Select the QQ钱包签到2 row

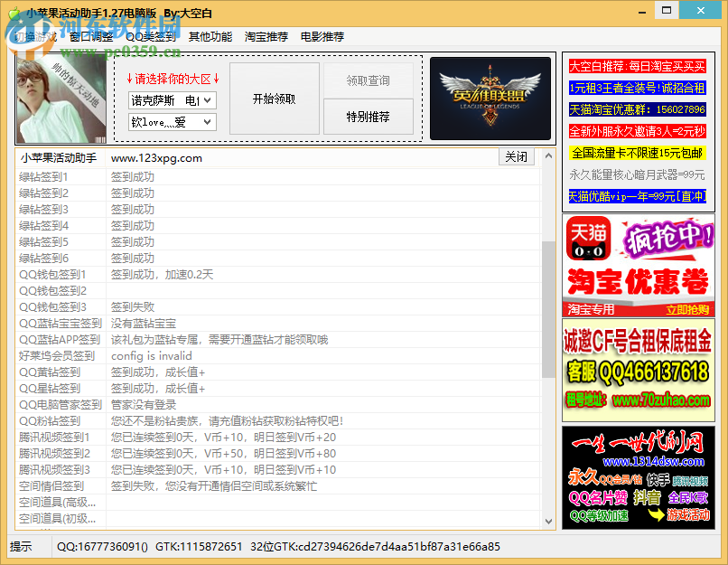coord(277,291)
